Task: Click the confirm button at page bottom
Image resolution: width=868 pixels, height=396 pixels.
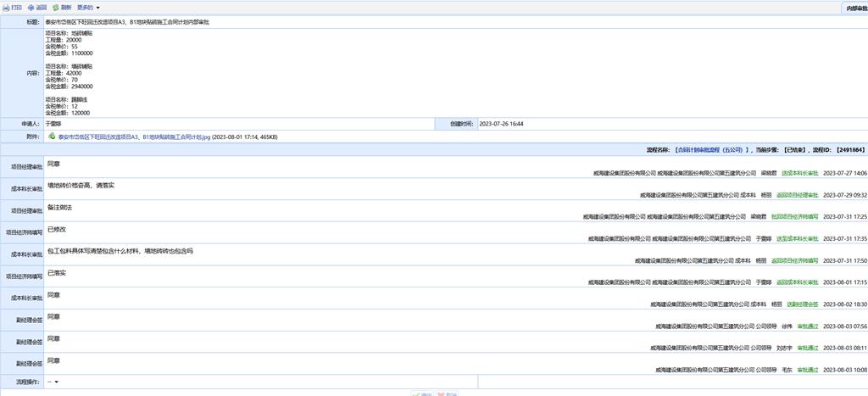Action: click(x=421, y=393)
